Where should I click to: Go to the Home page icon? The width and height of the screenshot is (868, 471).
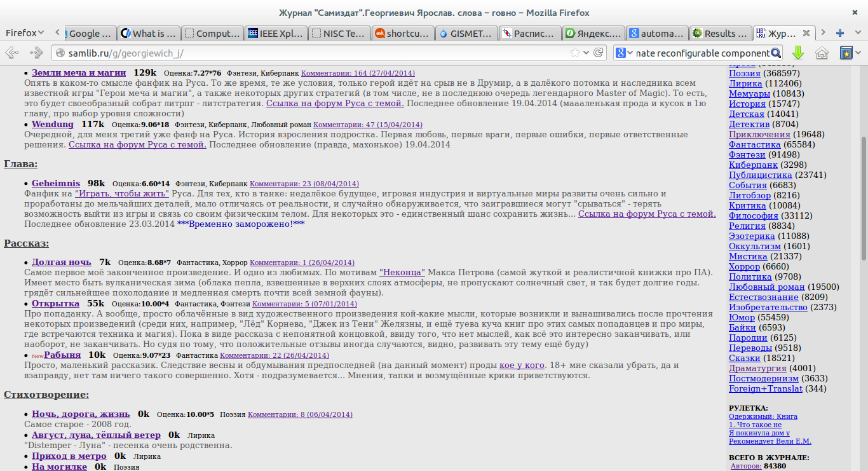point(822,53)
